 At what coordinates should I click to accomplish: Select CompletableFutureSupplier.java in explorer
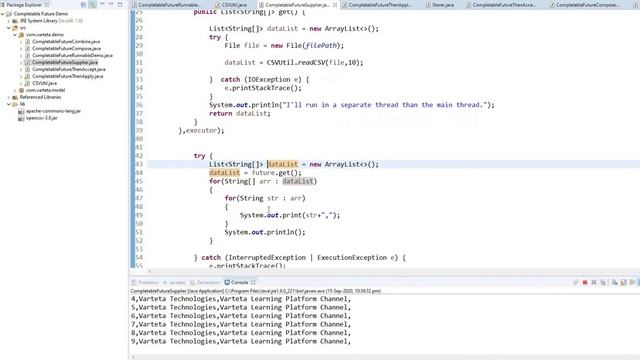(x=65, y=62)
